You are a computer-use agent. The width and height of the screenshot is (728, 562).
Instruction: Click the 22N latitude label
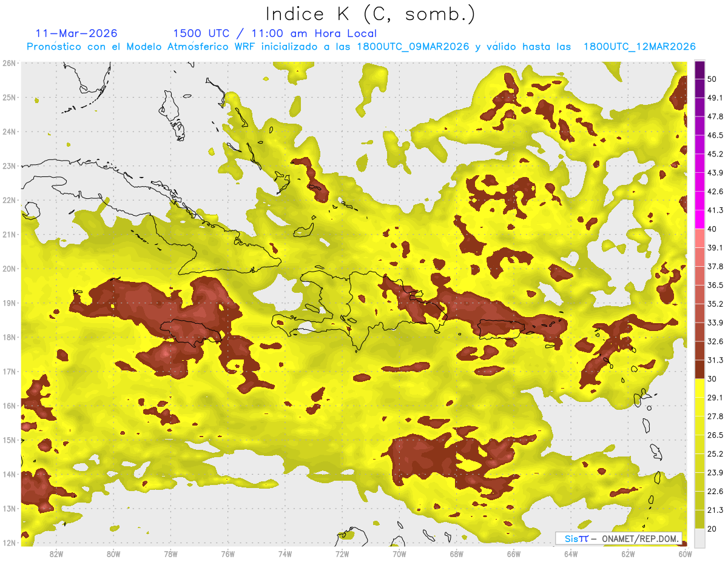tap(10, 200)
